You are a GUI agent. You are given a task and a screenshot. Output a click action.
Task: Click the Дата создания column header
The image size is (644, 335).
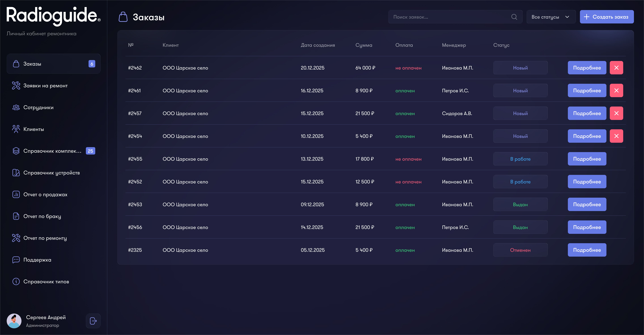click(318, 45)
